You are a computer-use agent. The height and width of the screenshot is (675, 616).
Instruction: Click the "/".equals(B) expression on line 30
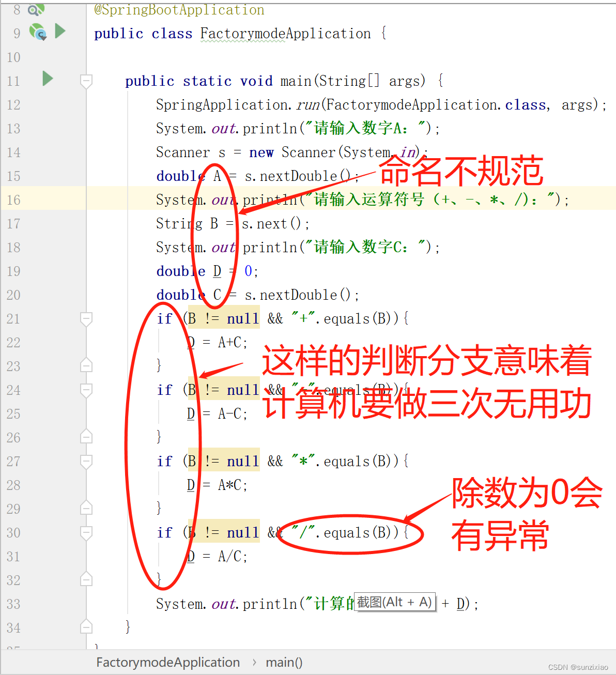click(x=342, y=532)
